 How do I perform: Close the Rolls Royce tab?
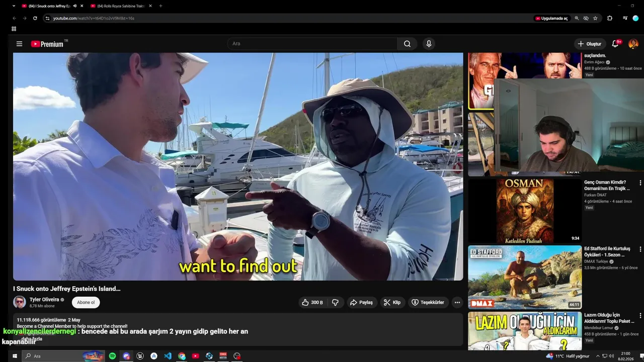tap(150, 6)
